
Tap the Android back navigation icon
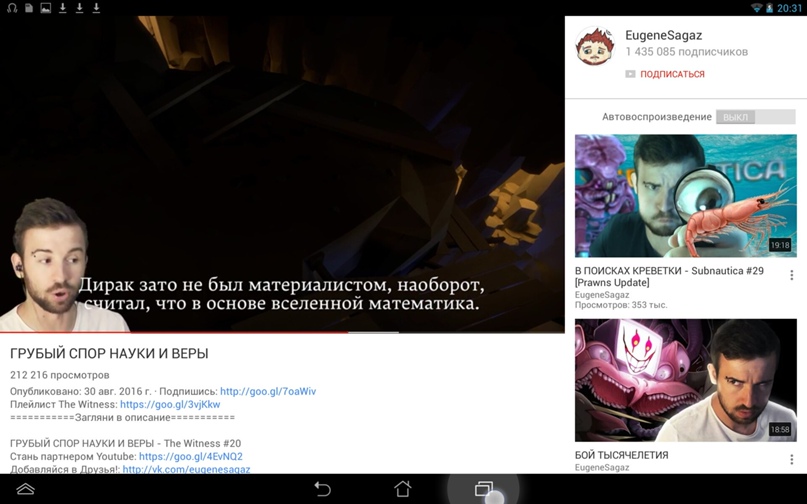322,489
